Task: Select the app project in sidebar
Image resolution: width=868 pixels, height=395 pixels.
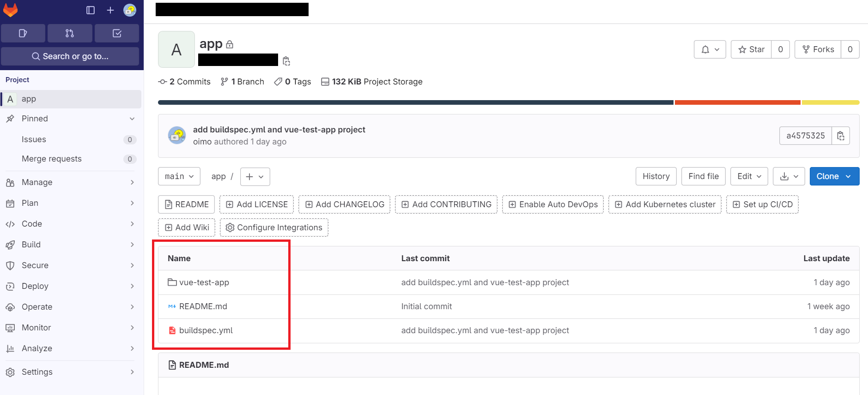Action: point(71,99)
